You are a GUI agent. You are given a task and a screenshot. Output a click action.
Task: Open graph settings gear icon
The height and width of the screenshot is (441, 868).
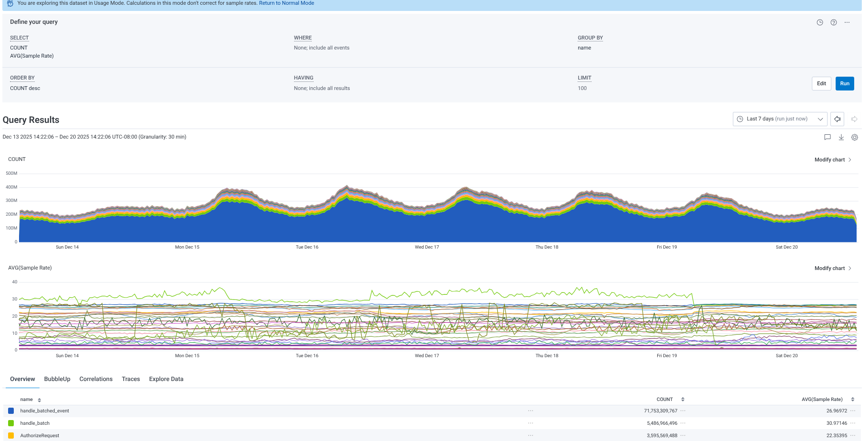(855, 137)
